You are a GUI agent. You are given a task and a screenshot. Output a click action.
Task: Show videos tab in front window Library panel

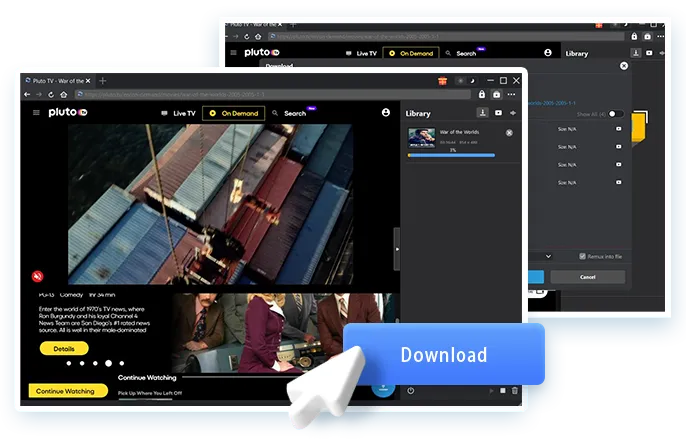pyautogui.click(x=498, y=113)
